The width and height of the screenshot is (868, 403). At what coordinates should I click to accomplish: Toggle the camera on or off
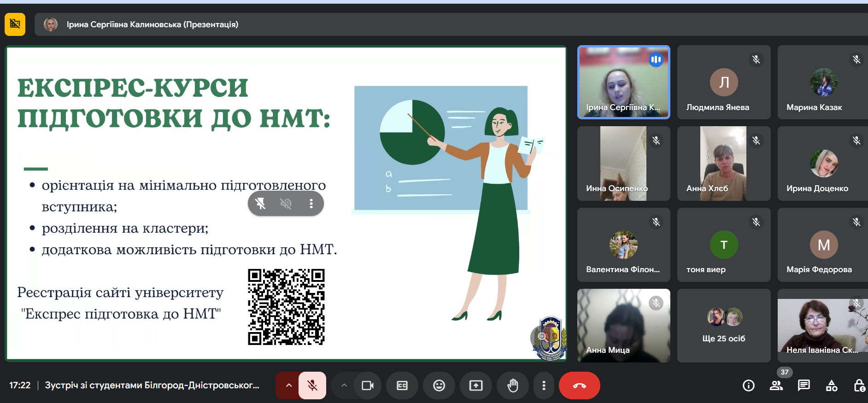(368, 385)
